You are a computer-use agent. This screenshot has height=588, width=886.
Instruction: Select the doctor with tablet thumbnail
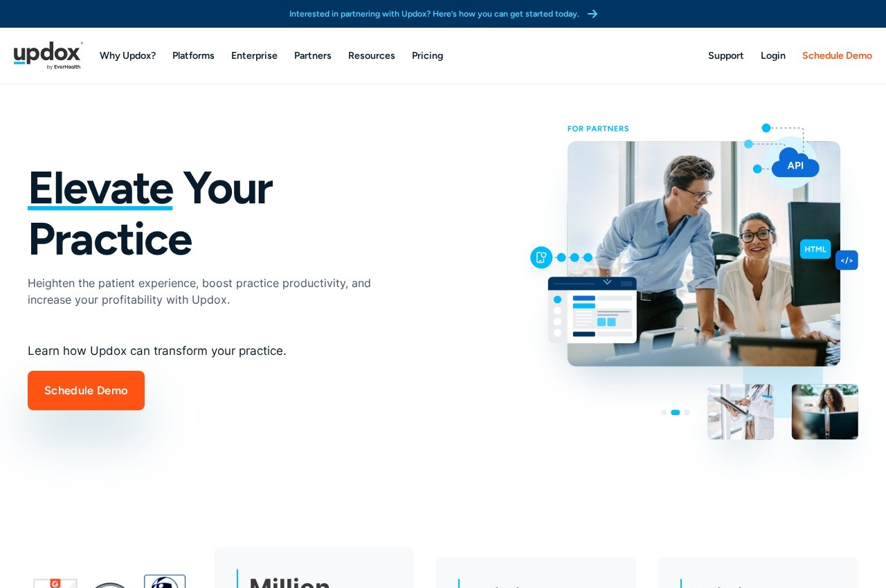pyautogui.click(x=741, y=412)
